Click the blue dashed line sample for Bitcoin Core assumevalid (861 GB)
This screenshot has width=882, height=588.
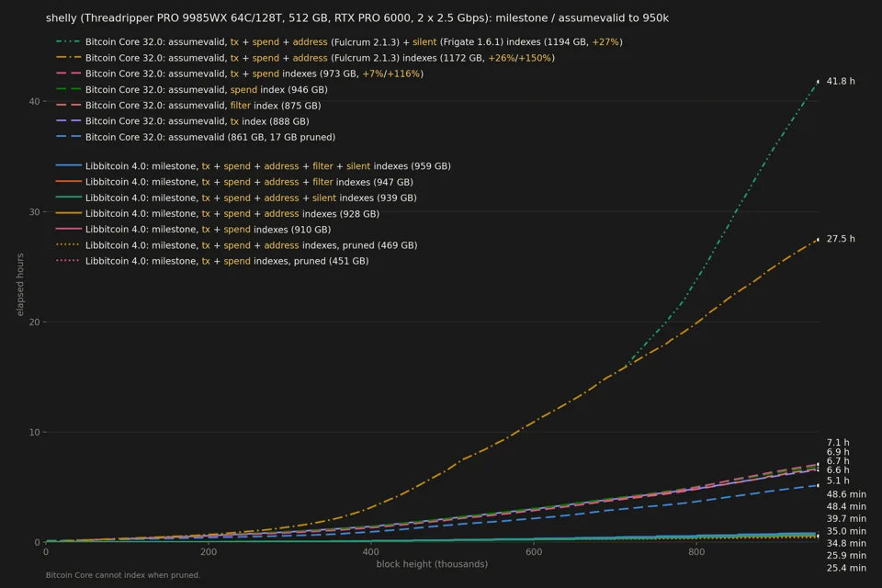coord(69,137)
